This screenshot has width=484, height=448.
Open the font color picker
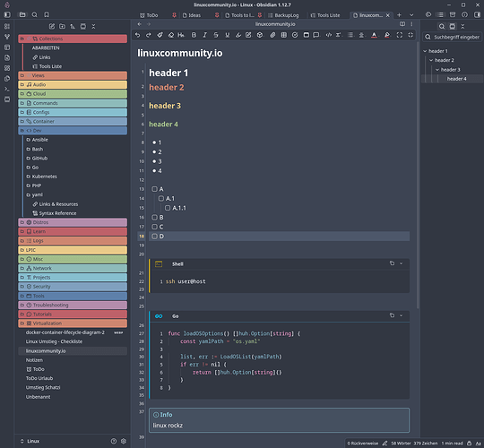(x=374, y=35)
